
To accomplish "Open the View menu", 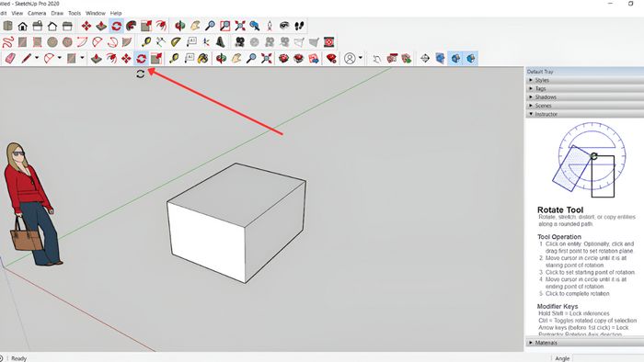I will coord(17,13).
